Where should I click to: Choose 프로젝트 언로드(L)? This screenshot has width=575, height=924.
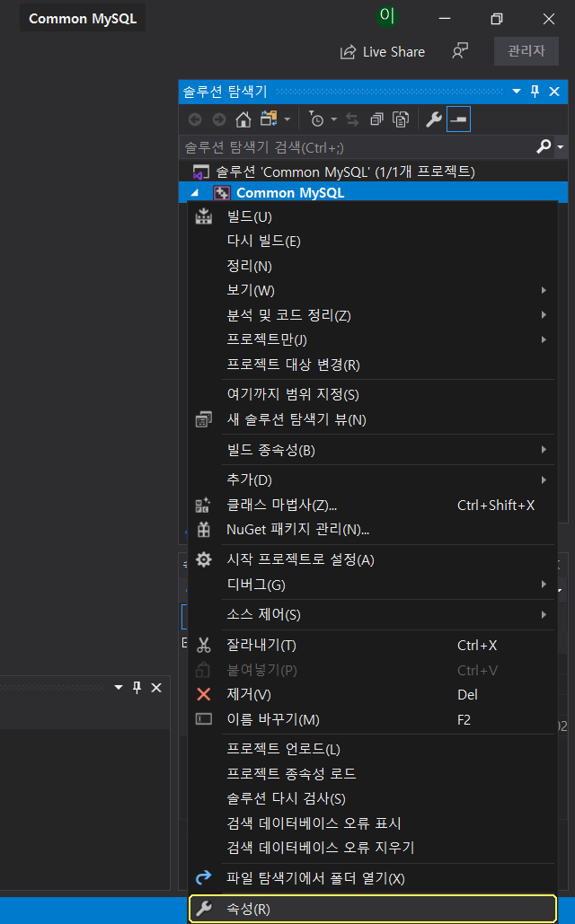372,749
